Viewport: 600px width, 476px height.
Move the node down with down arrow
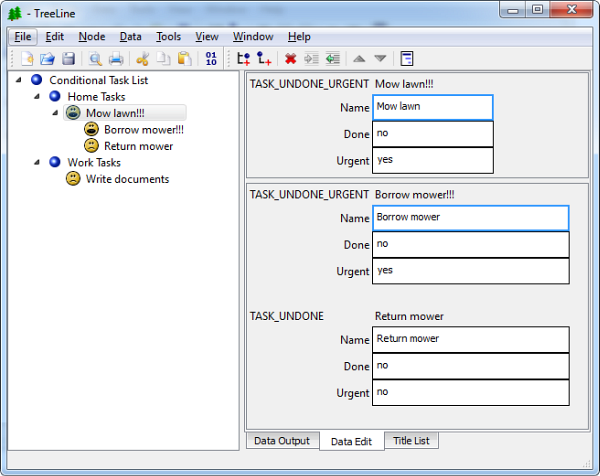[380, 59]
